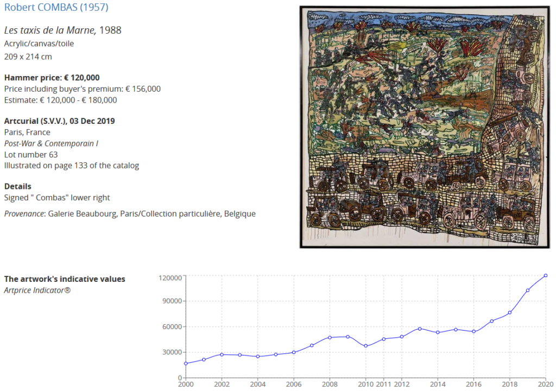Click the 120000 y-axis label
The image size is (556, 392).
(169, 277)
